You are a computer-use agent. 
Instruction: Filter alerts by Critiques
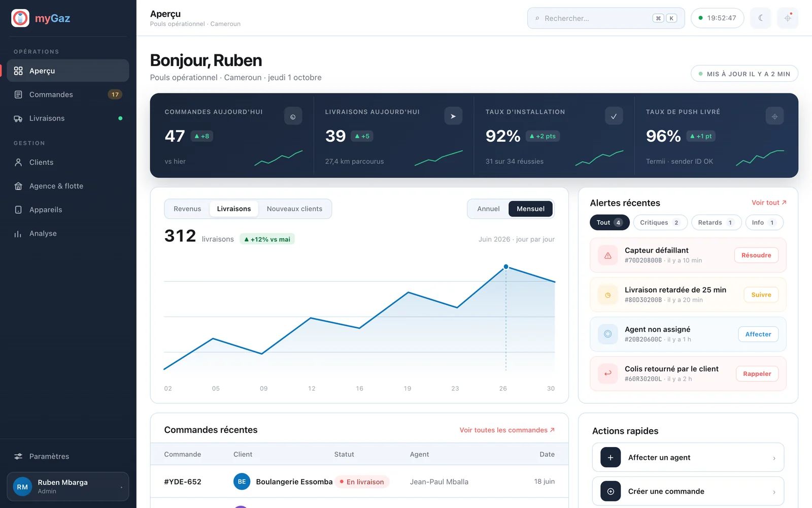tap(660, 223)
